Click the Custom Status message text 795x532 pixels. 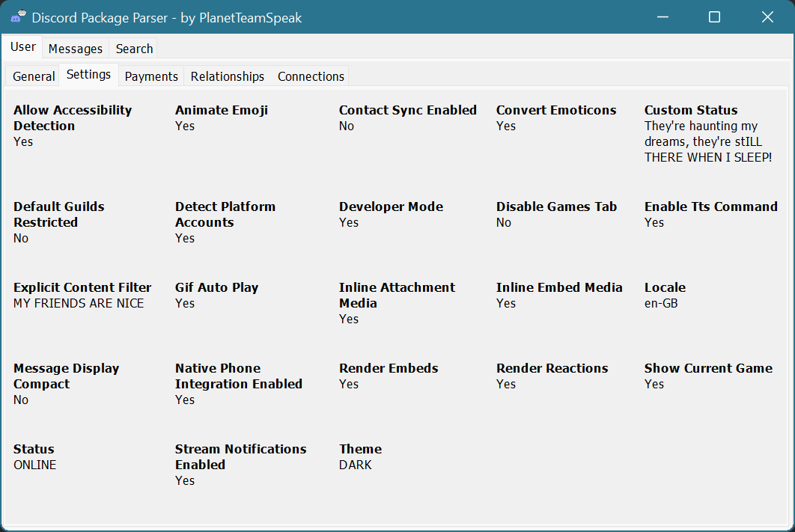click(707, 142)
